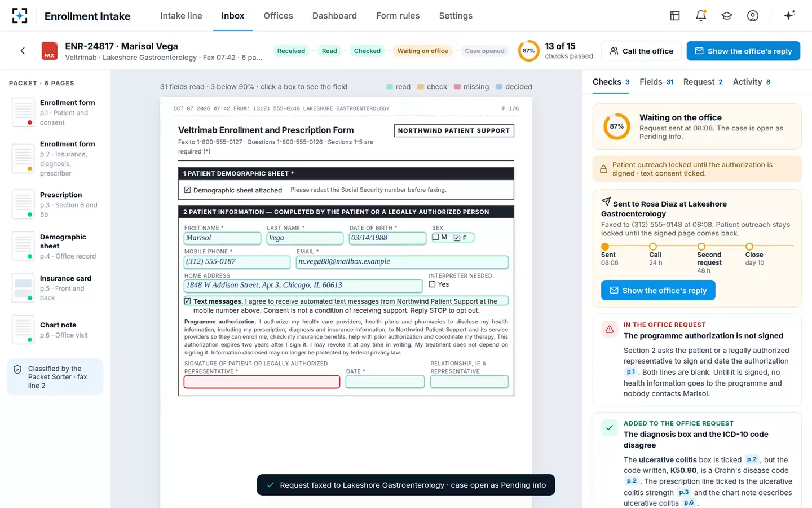Click the shield icon in Classified note
This screenshot has width=812, height=508.
point(17,370)
